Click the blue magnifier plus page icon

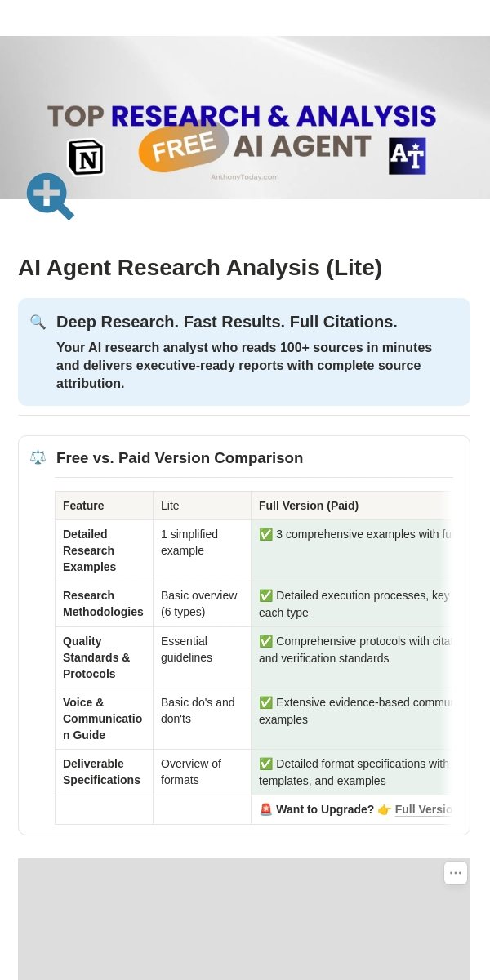[50, 196]
